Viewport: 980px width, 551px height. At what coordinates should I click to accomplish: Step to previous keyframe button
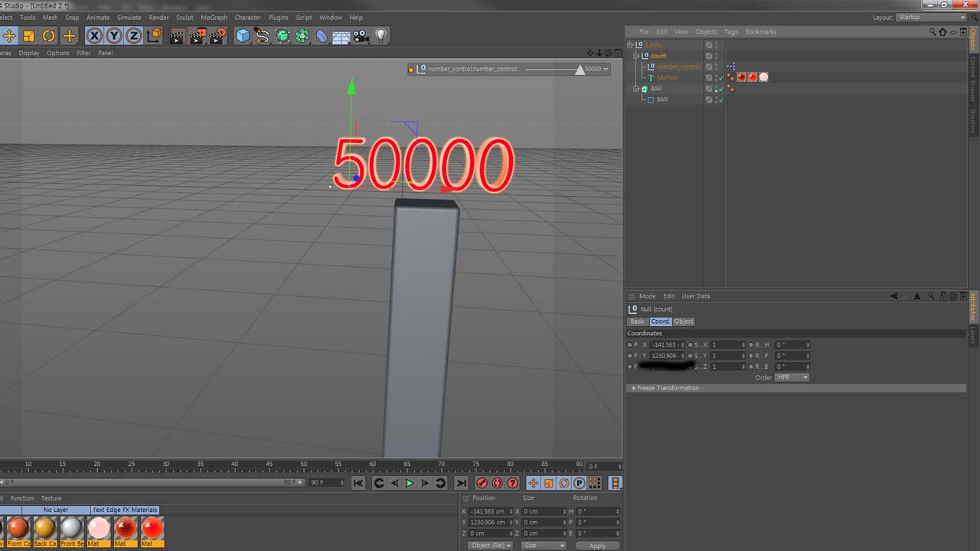378,483
